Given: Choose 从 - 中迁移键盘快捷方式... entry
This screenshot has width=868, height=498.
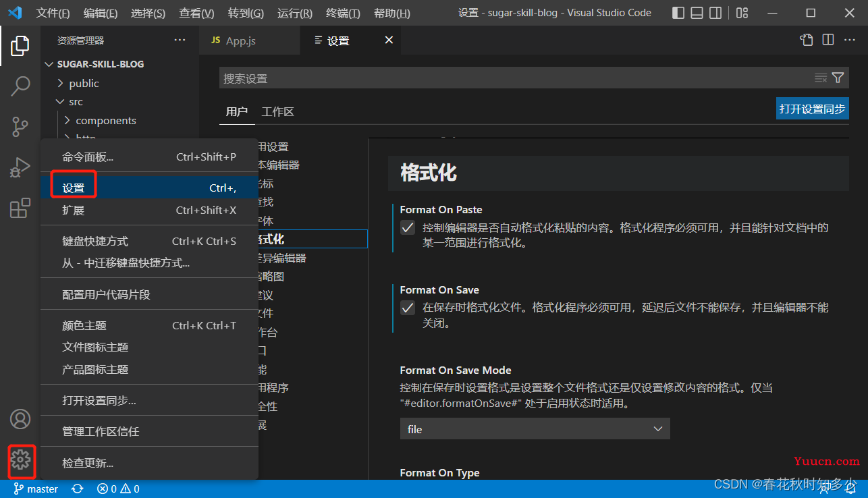Looking at the screenshot, I should tap(149, 263).
